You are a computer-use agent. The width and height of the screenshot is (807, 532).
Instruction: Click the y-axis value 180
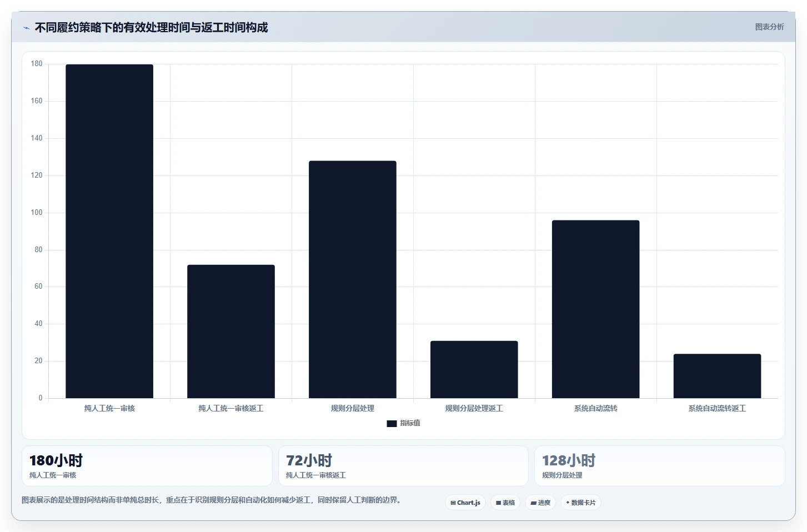pos(37,64)
